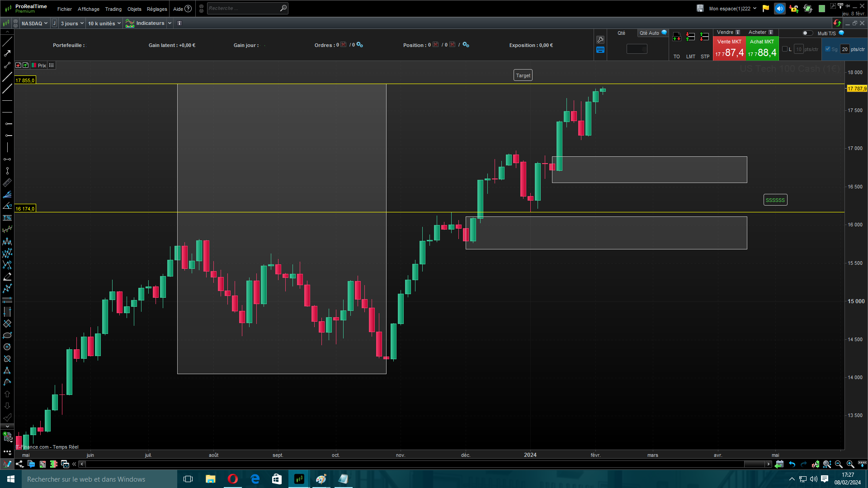Click the zoom out magnifier icon
Viewport: 868px width, 488px height.
839,464
